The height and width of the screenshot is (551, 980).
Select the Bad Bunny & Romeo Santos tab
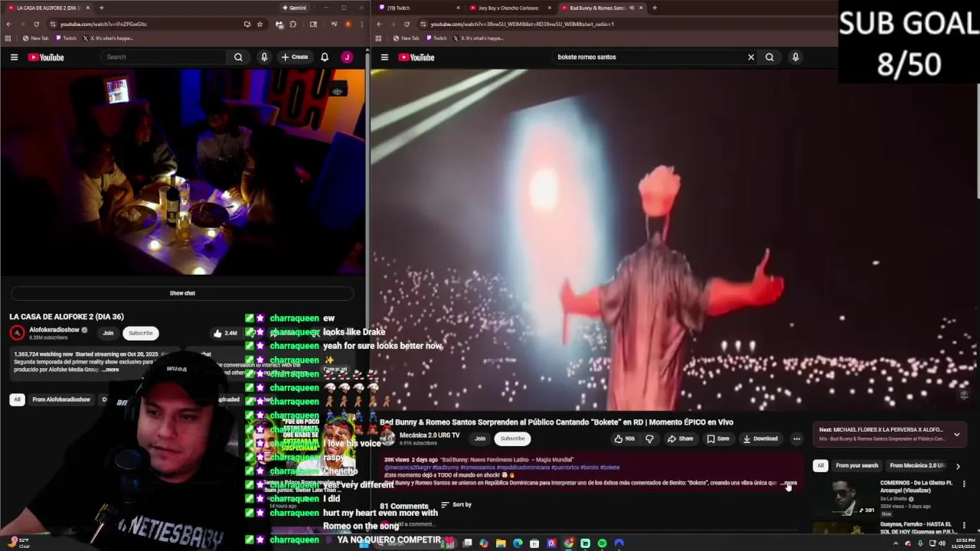tap(597, 8)
